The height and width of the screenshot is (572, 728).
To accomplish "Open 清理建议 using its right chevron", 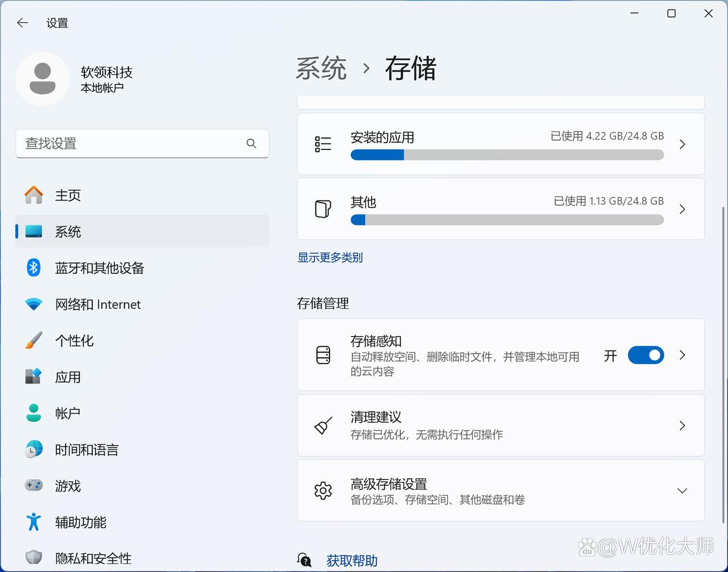I will point(682,425).
